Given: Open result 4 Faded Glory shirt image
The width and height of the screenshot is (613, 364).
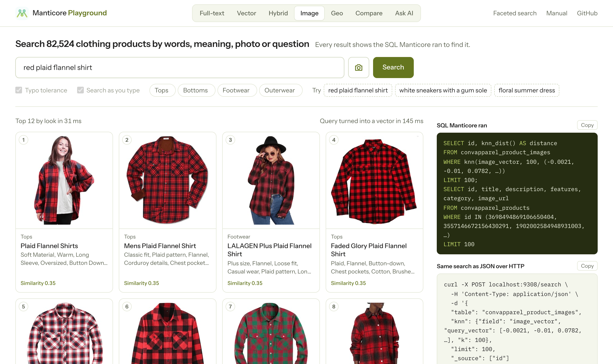Looking at the screenshot, I should click(374, 180).
